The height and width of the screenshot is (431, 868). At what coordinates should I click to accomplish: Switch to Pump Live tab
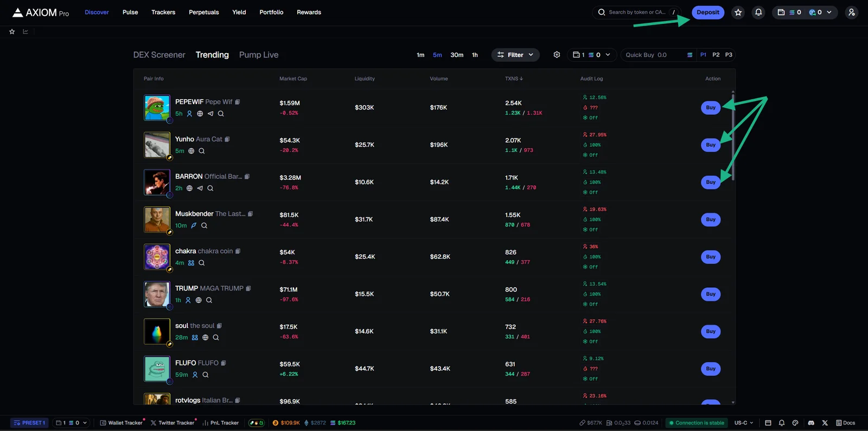coord(259,55)
